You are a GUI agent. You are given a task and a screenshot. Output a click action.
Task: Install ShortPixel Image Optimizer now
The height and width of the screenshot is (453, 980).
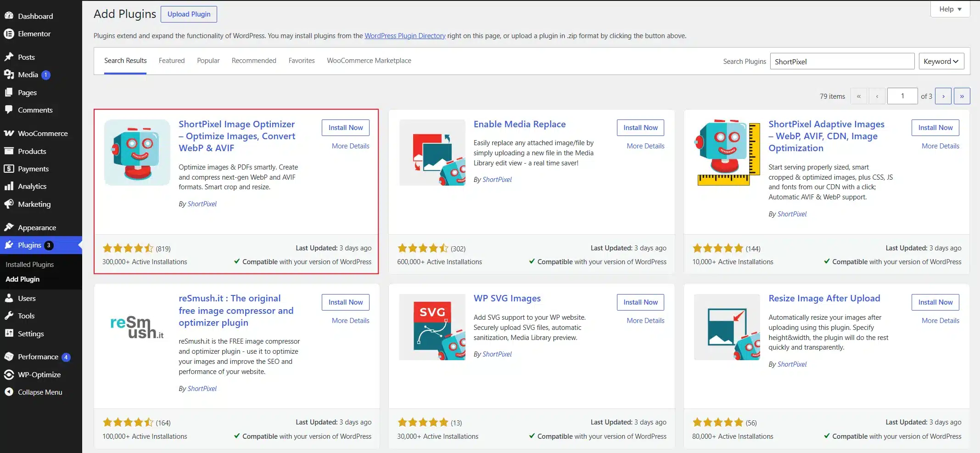346,128
